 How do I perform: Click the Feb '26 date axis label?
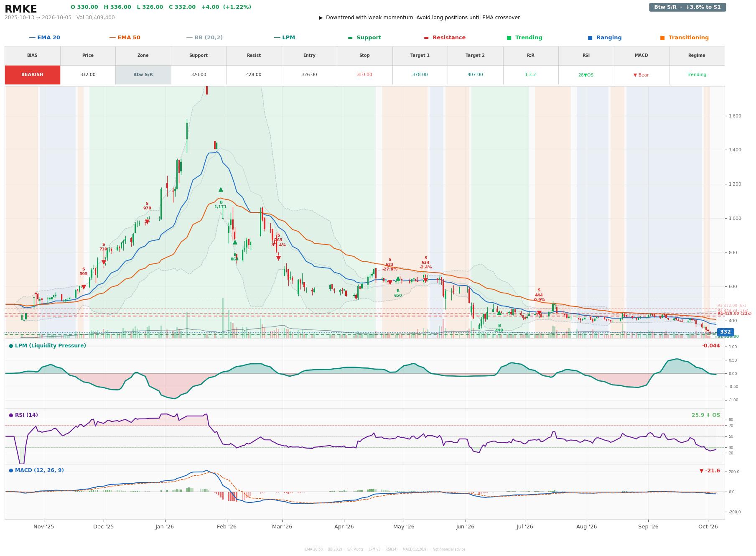[x=227, y=527]
